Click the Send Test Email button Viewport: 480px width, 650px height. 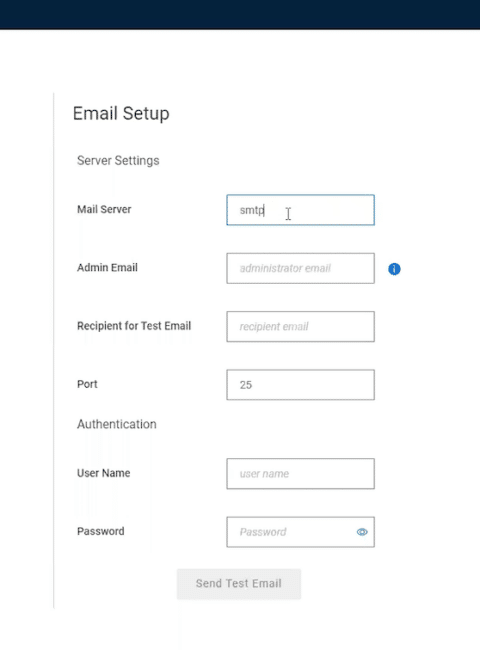tap(239, 584)
